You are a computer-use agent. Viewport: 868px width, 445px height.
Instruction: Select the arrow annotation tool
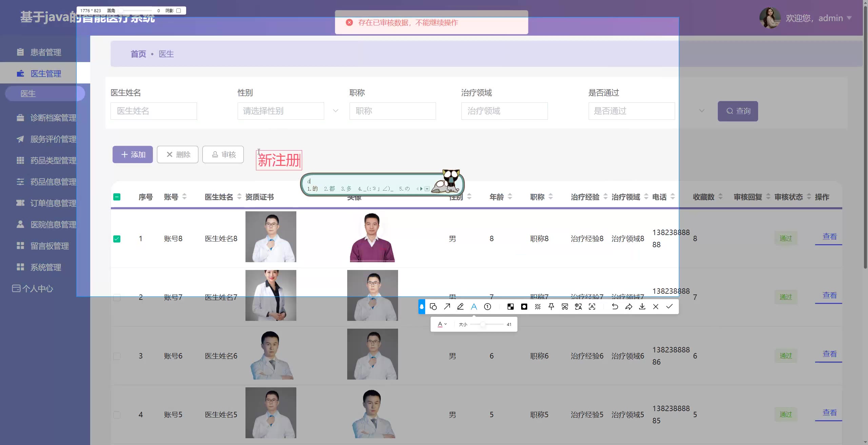447,307
